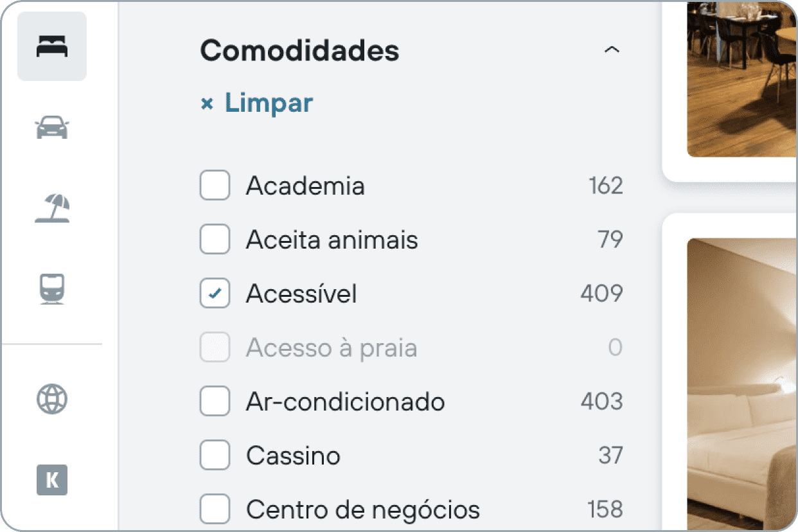Click the x icon beside Limpar
The width and height of the screenshot is (798, 532).
207,104
